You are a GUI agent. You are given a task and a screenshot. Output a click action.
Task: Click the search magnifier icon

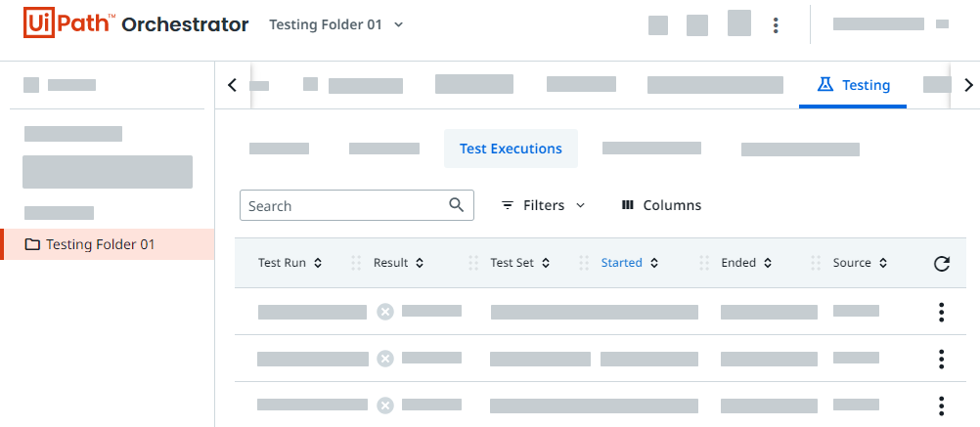(x=456, y=205)
